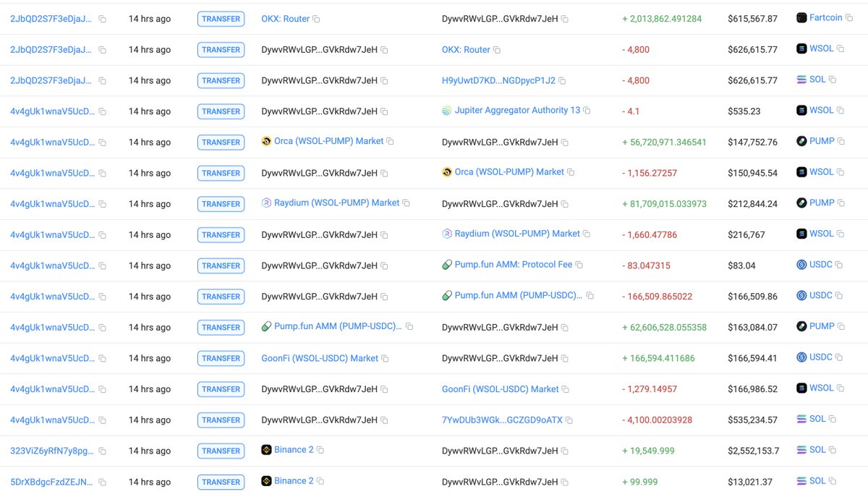Click copy icon beside Fartcoin token

[849, 18]
